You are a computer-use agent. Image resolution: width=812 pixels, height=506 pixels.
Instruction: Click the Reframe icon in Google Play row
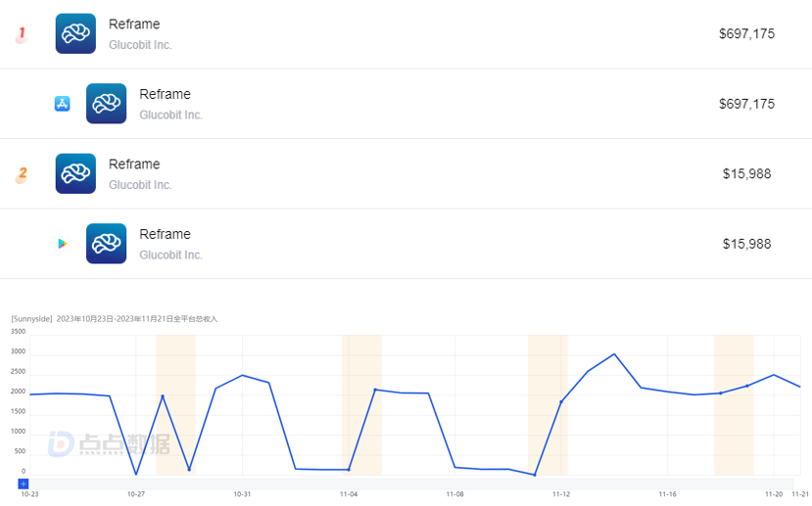(x=106, y=244)
